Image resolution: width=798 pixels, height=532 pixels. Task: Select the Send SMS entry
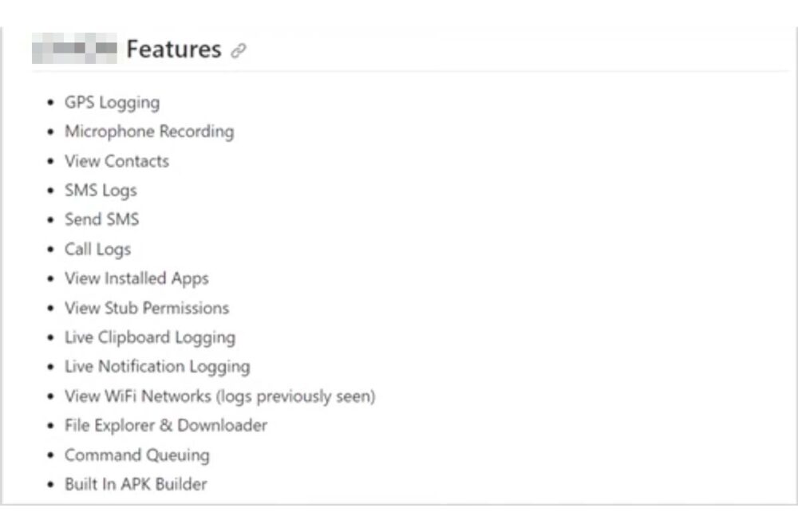coord(101,219)
